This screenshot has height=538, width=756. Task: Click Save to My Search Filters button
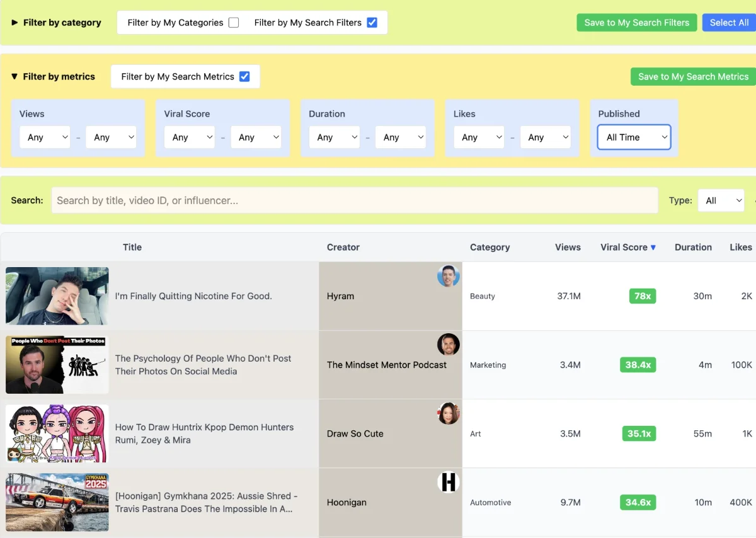pyautogui.click(x=636, y=23)
